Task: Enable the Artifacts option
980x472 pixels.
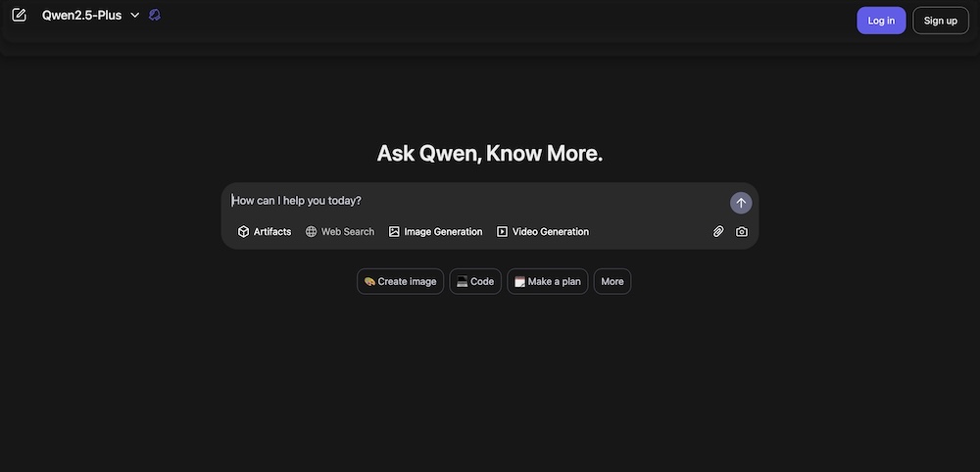Action: (265, 232)
